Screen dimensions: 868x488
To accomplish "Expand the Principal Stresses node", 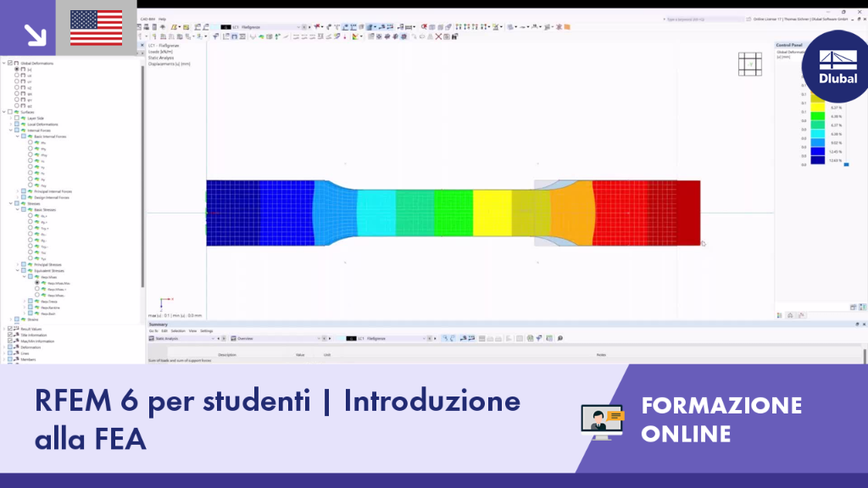I will point(17,264).
